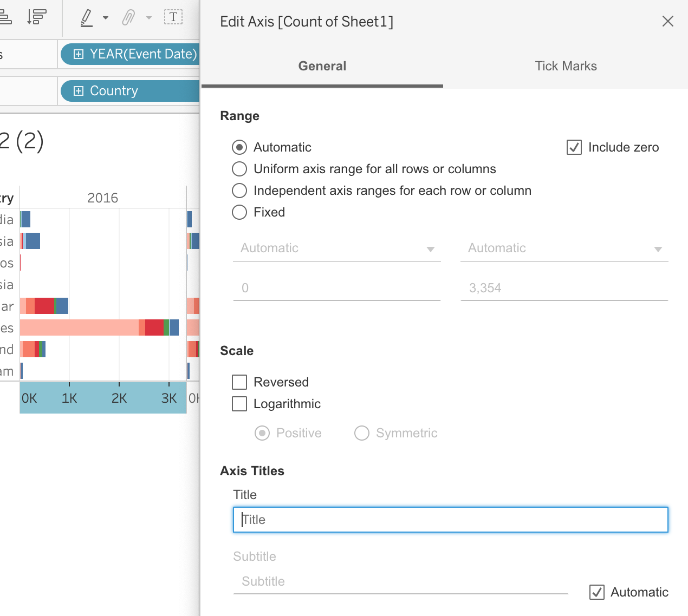Click the sort ascending bars icon
The width and height of the screenshot is (688, 616).
[x=5, y=17]
